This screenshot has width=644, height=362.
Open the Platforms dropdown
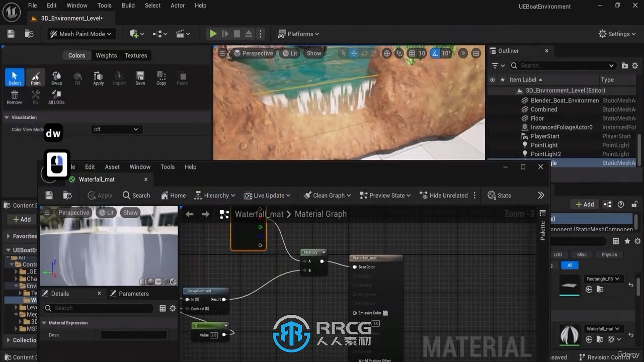pyautogui.click(x=299, y=34)
